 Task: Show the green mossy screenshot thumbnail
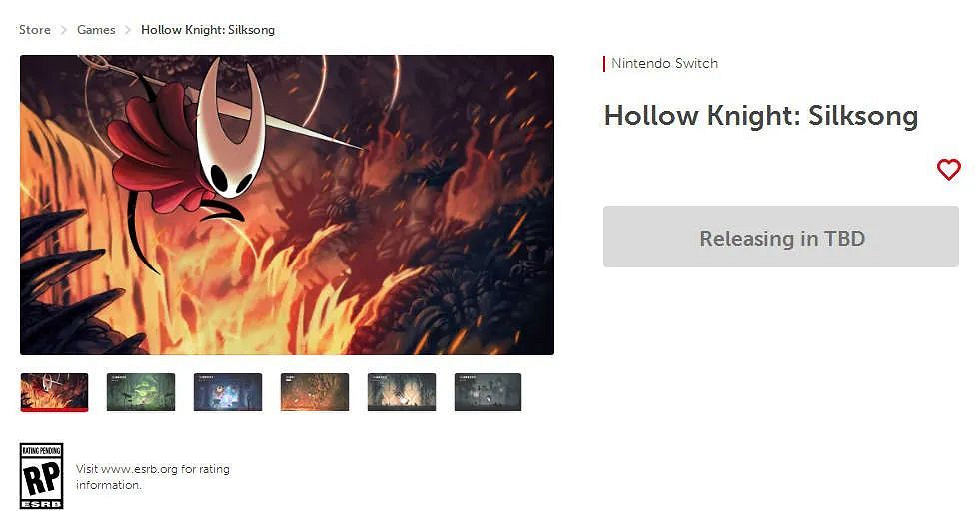[141, 392]
